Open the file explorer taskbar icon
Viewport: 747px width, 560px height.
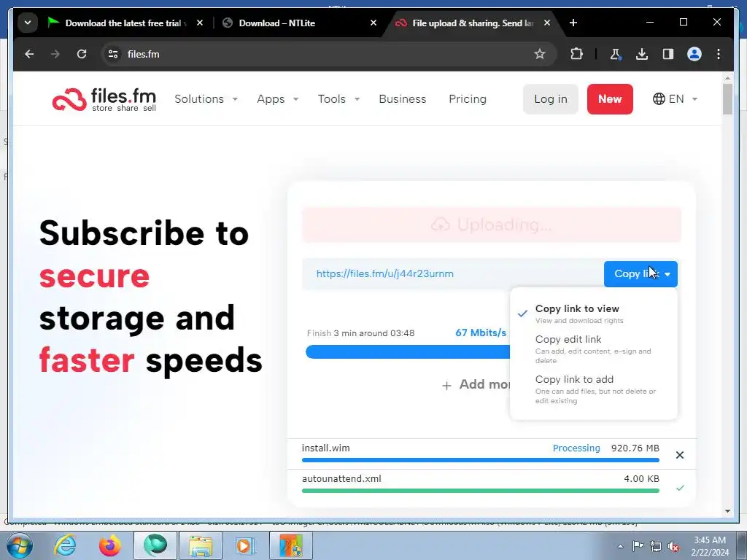[201, 545]
